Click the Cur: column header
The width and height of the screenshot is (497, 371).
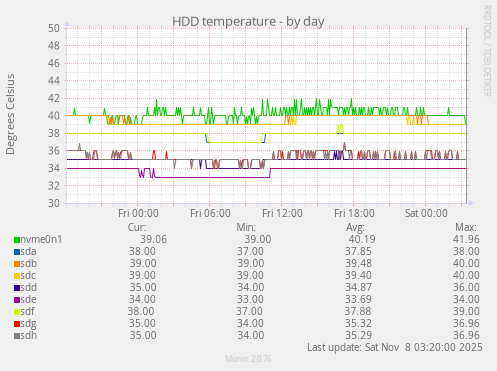pos(137,227)
